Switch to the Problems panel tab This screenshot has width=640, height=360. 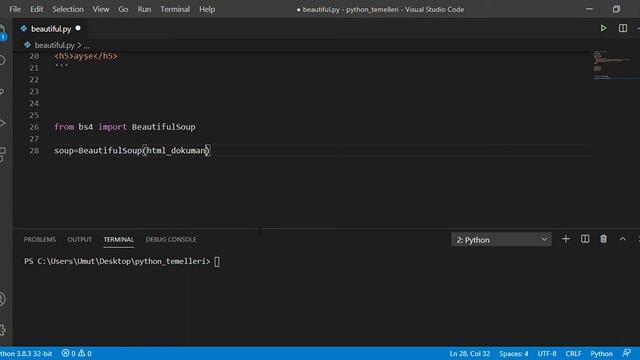[x=40, y=240]
